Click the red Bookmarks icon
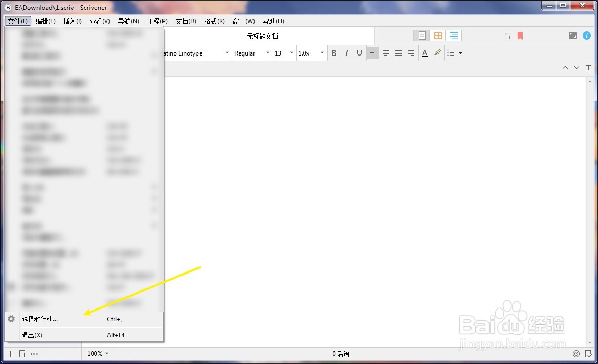 coord(520,35)
